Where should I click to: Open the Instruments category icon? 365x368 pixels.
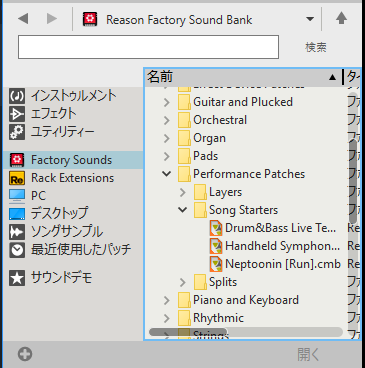pyautogui.click(x=17, y=96)
